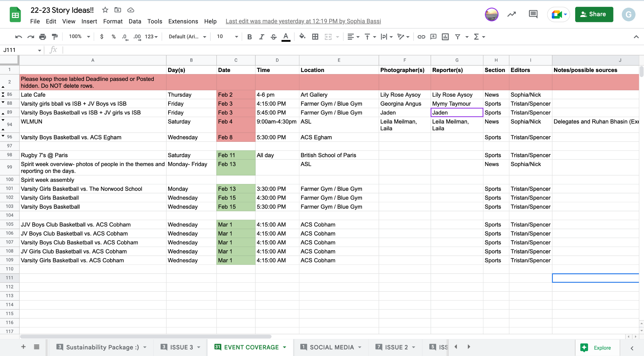Click the paint format roller icon
The image size is (644, 356).
pos(55,37)
